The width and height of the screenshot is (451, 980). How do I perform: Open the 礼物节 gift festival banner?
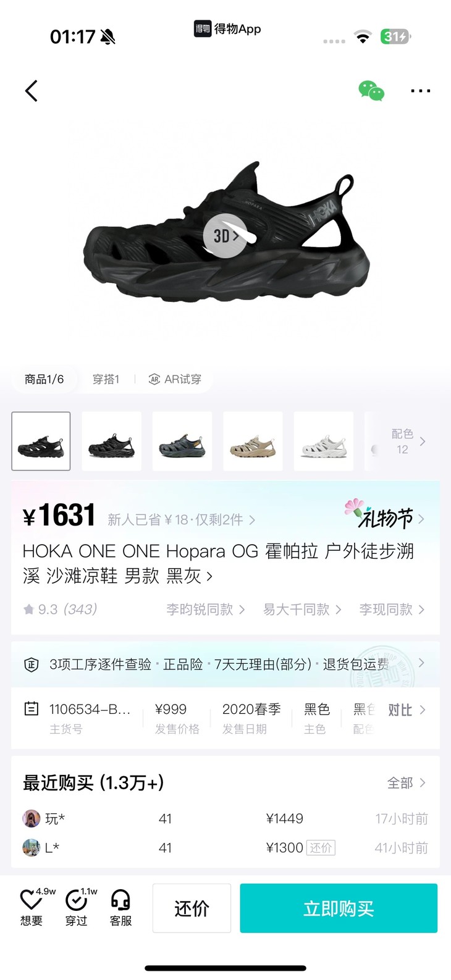coord(384,516)
